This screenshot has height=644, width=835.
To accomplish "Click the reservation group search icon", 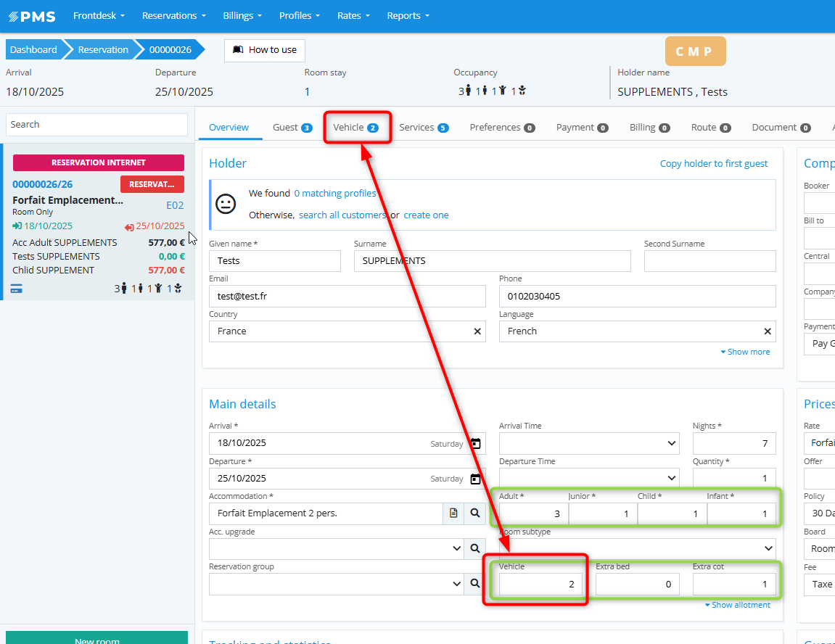I will tap(475, 583).
